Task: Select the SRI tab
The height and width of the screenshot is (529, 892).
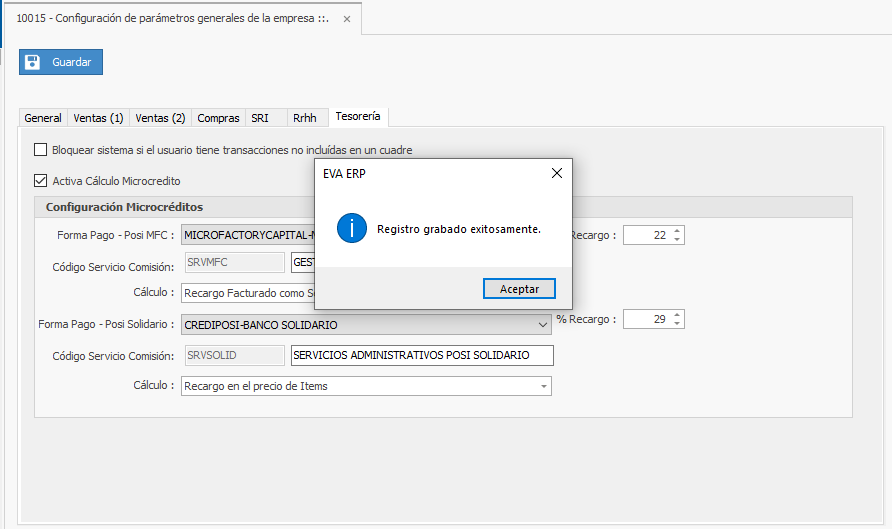Action: coord(260,118)
